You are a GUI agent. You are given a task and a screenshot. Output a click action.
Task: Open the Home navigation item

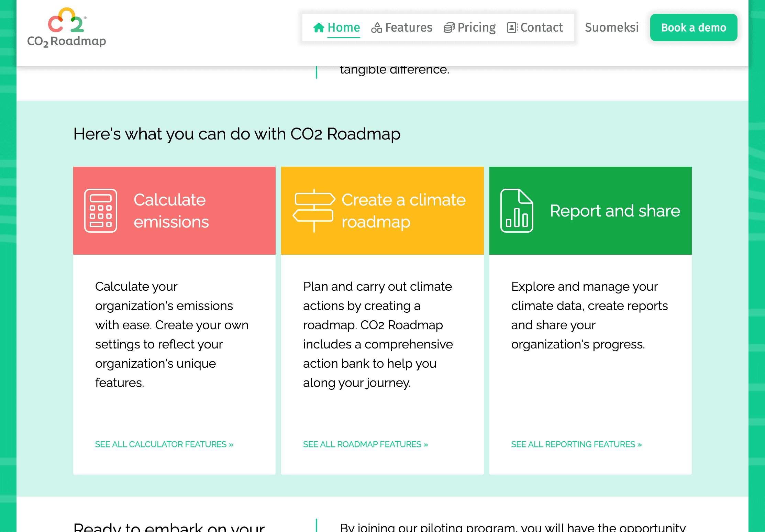click(x=344, y=27)
